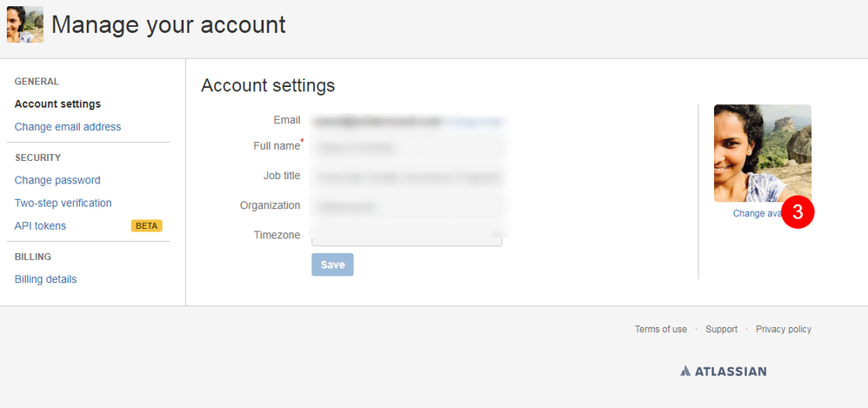Focus the Full name input field

[407, 148]
